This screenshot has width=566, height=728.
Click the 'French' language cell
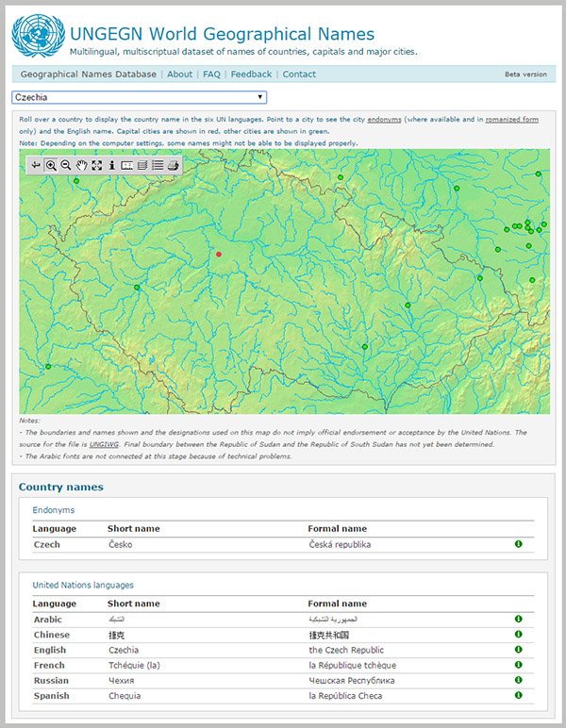tap(49, 666)
